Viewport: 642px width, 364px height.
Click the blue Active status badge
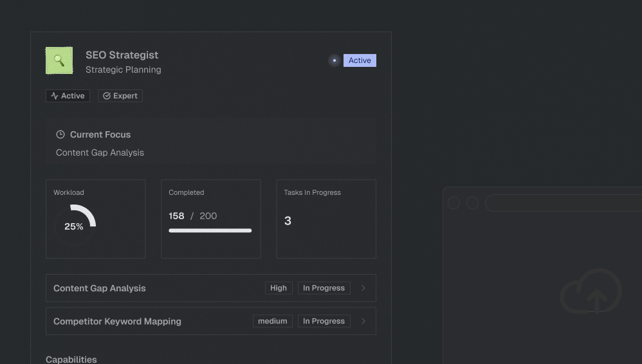coord(360,60)
